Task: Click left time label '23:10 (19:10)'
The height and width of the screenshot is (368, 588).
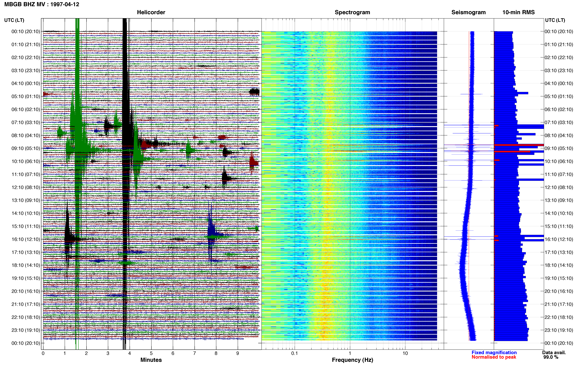Action: (x=26, y=330)
